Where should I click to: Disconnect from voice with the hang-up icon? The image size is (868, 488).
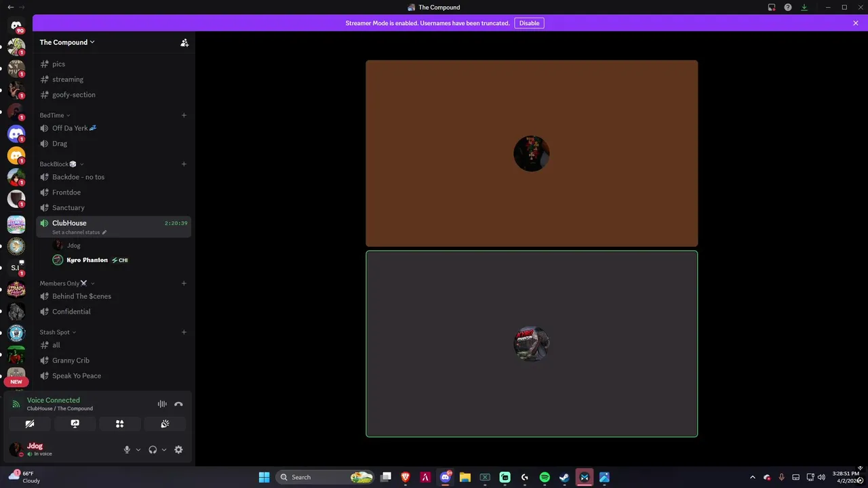(178, 404)
